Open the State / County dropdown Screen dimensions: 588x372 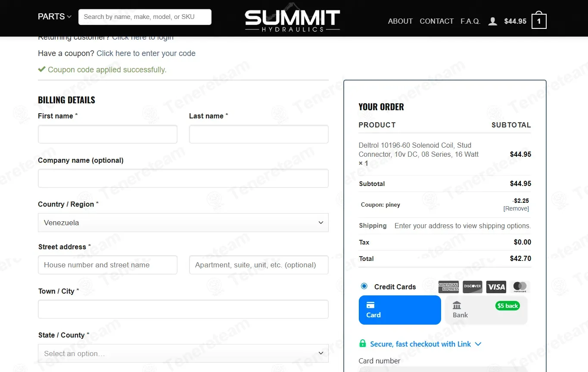(x=183, y=353)
